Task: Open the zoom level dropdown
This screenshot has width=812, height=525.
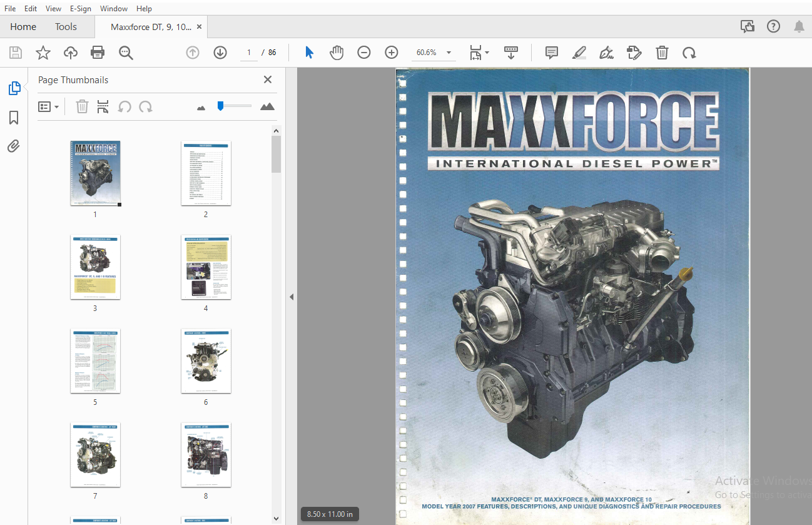Action: point(449,53)
